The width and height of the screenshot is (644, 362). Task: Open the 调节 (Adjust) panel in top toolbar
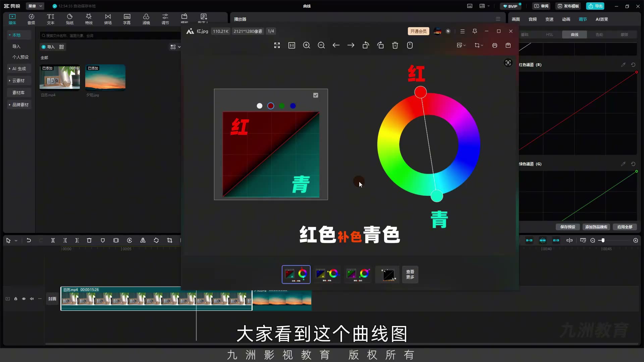165,19
